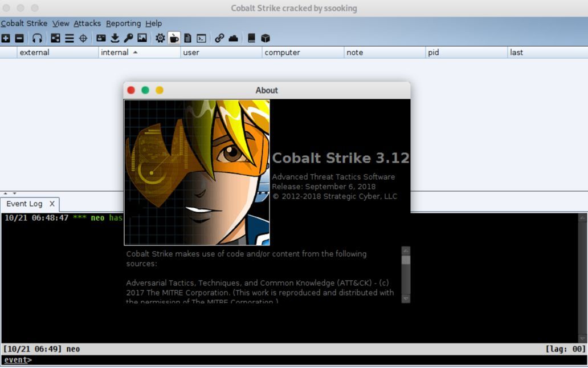Viewport: 588px width, 368px height.
Task: Click the "Cobalt Strike 3.12" heading
Action: pos(341,158)
